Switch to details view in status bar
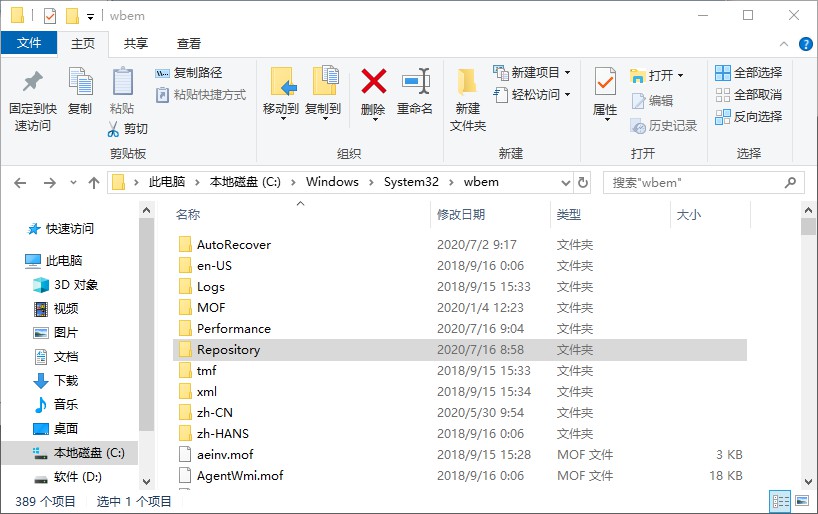 779,501
